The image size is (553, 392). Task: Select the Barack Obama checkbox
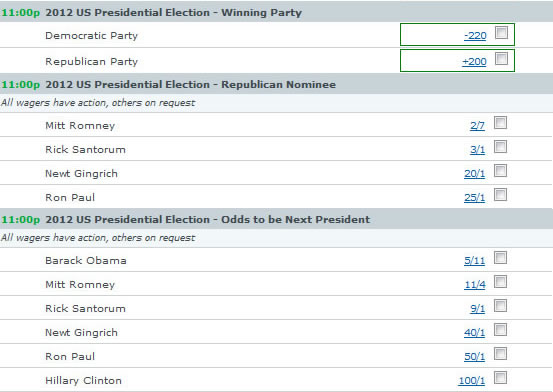click(500, 258)
